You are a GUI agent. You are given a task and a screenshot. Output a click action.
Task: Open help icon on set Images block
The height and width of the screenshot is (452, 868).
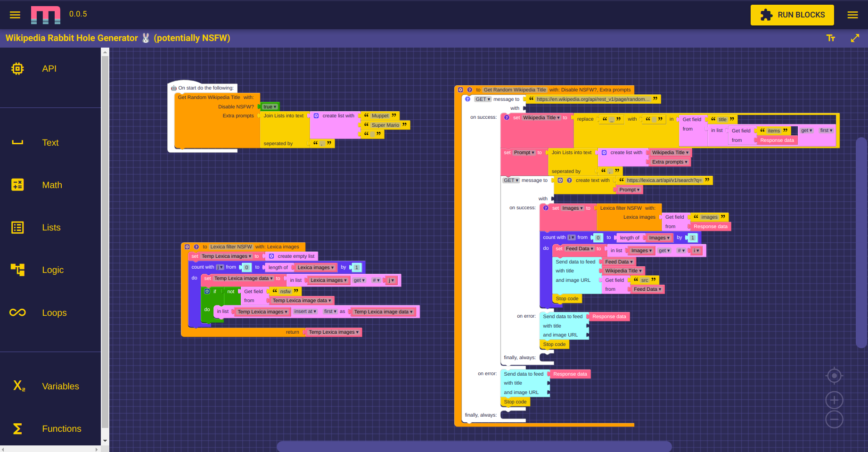[x=546, y=208]
